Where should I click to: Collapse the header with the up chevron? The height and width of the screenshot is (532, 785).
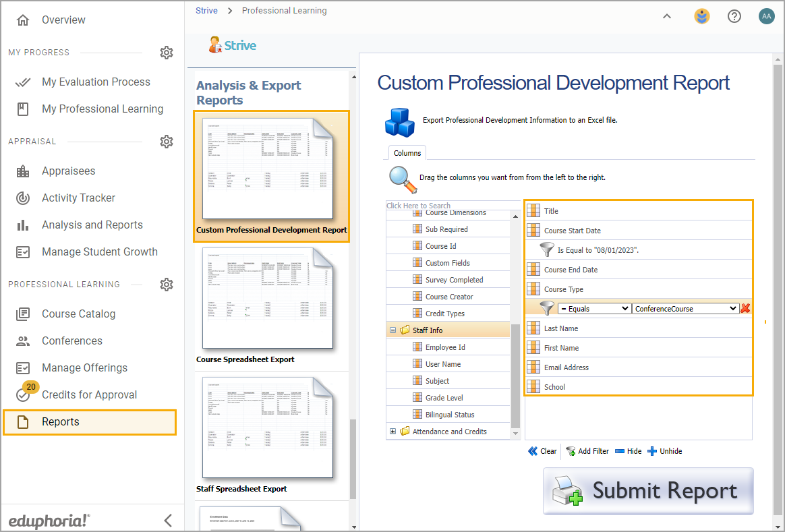click(x=667, y=16)
